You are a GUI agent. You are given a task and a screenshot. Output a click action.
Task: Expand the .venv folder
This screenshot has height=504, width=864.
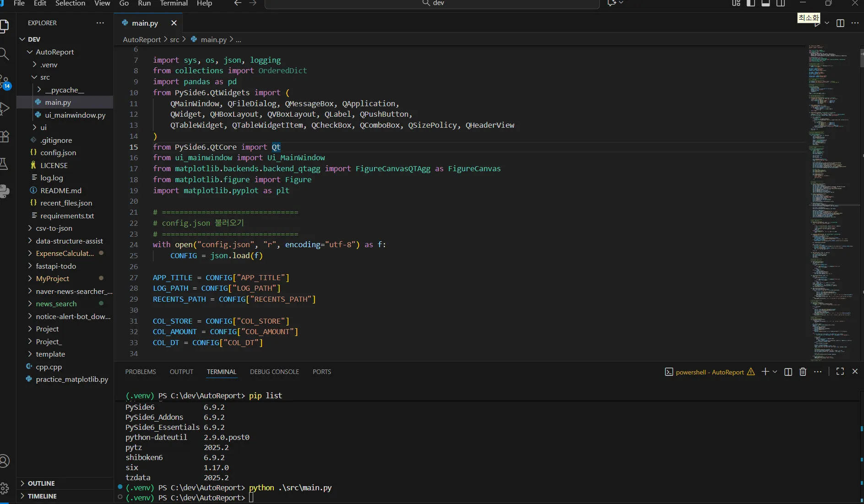[x=49, y=65]
